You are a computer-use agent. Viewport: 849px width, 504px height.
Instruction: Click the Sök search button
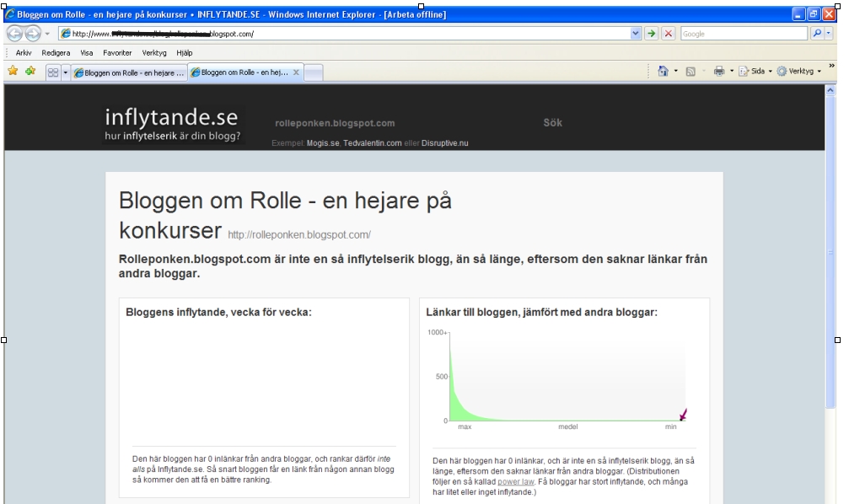pyautogui.click(x=553, y=123)
